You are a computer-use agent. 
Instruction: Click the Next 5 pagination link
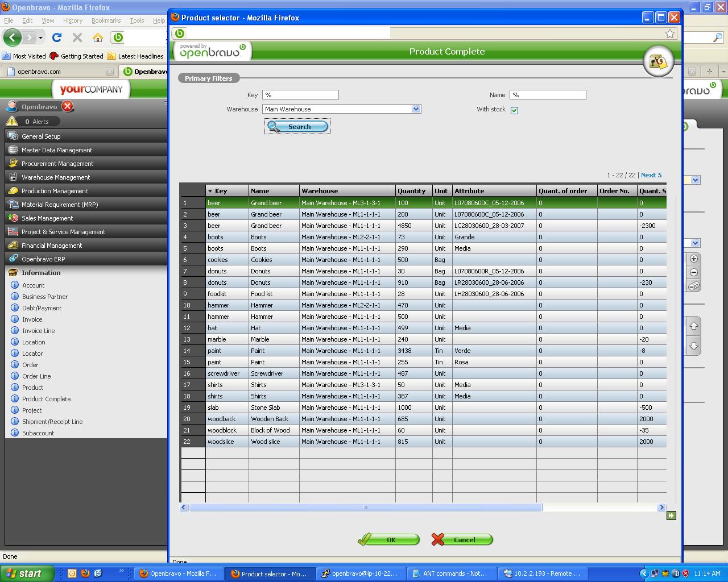(651, 175)
